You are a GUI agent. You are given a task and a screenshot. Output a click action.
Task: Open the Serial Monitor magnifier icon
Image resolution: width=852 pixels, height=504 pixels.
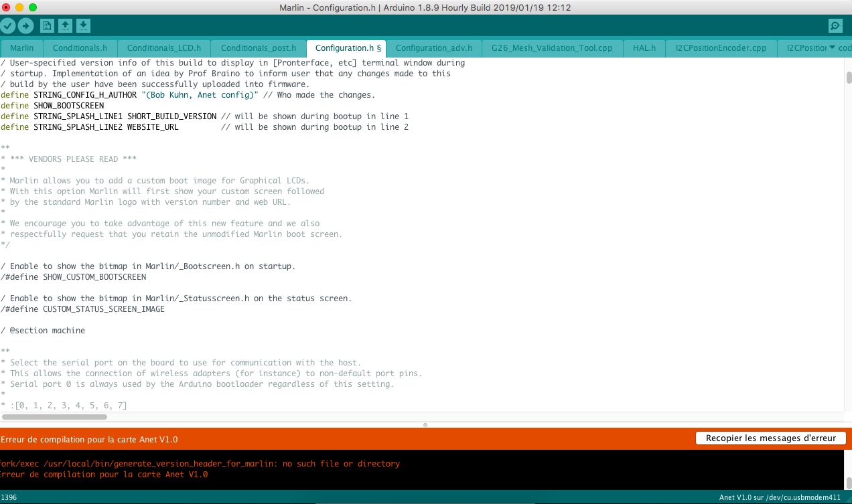coord(835,26)
